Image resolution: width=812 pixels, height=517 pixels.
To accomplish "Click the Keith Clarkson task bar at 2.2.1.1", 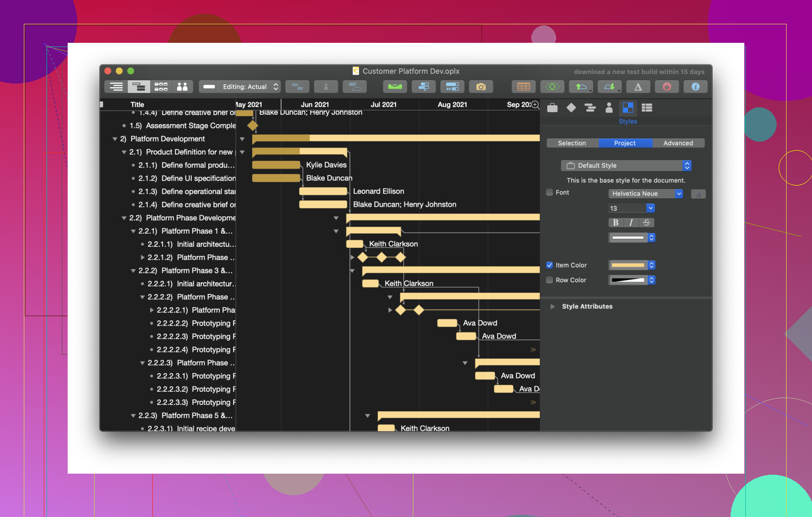I will coord(355,244).
